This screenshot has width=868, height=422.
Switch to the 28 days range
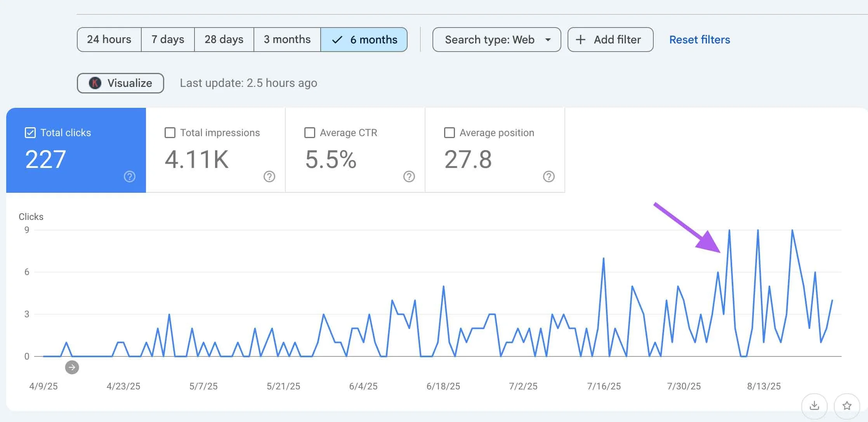[x=224, y=40]
